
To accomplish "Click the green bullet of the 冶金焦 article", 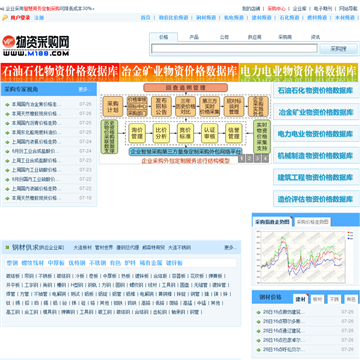I will (7, 105).
